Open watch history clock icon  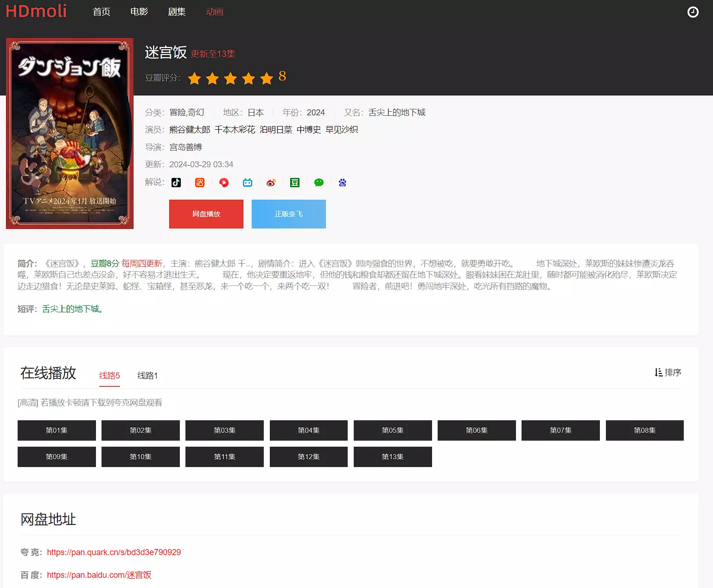pos(693,12)
